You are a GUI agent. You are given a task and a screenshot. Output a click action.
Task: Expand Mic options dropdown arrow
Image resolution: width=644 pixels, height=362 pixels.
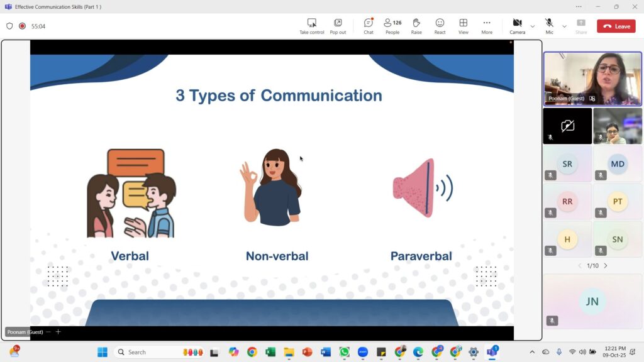coord(564,26)
